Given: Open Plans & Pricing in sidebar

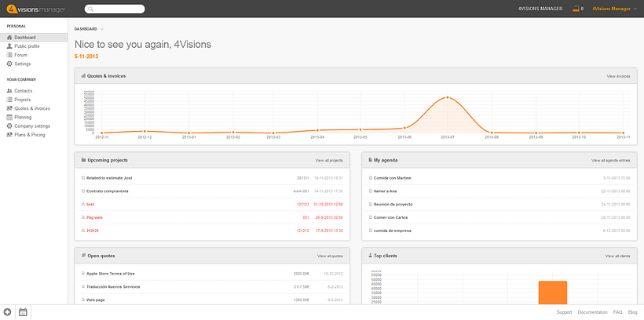Looking at the screenshot, I should [x=29, y=134].
